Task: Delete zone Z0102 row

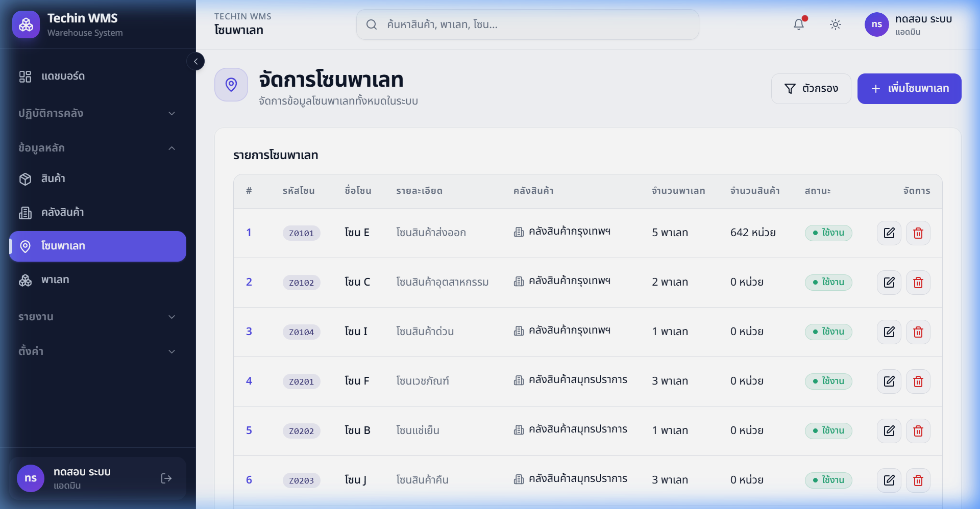Action: pos(918,283)
